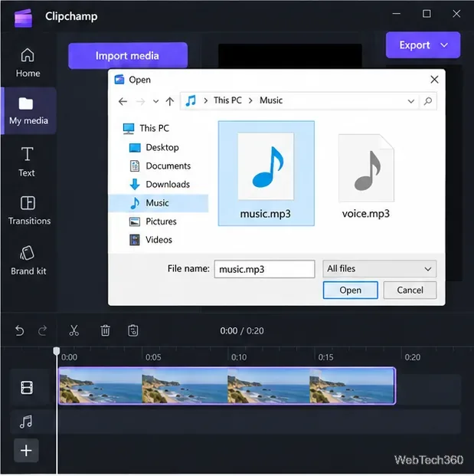Maximize the Clipchamp window

(x=427, y=14)
